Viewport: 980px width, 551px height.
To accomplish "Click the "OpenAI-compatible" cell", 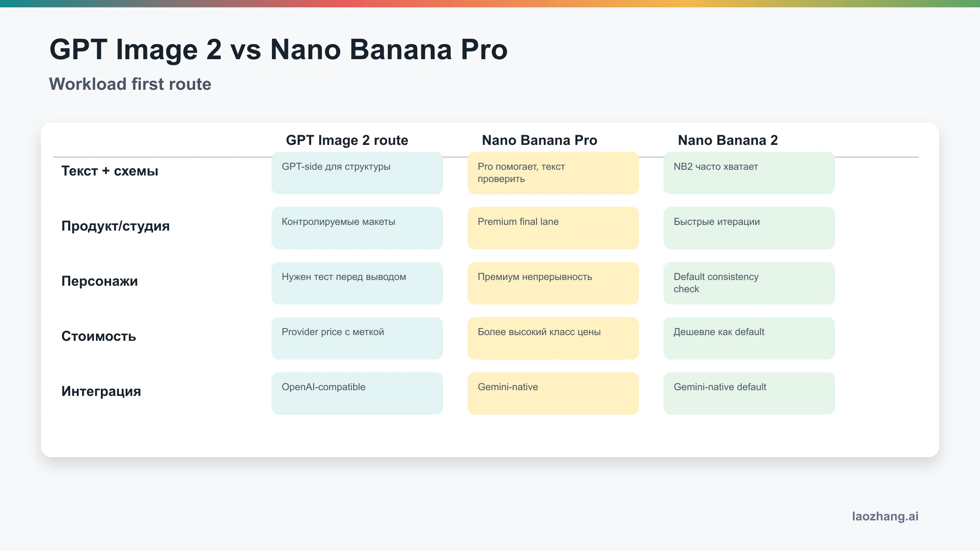I will (357, 393).
